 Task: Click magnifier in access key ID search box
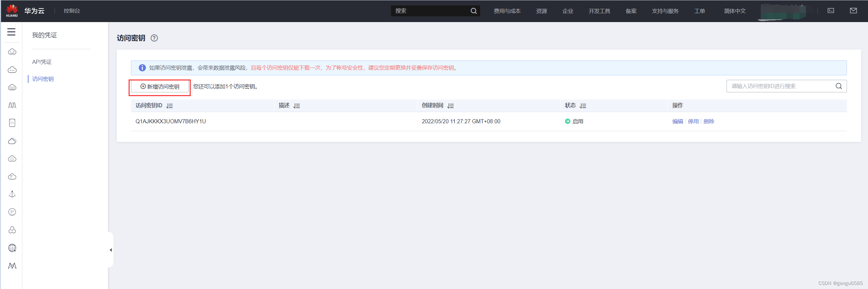(x=839, y=86)
